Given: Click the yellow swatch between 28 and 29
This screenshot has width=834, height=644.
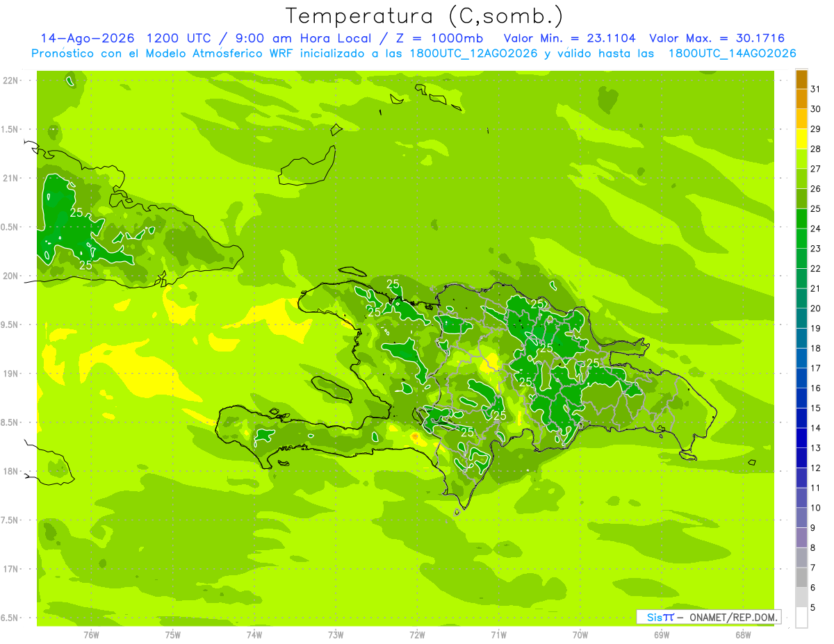Looking at the screenshot, I should [801, 139].
